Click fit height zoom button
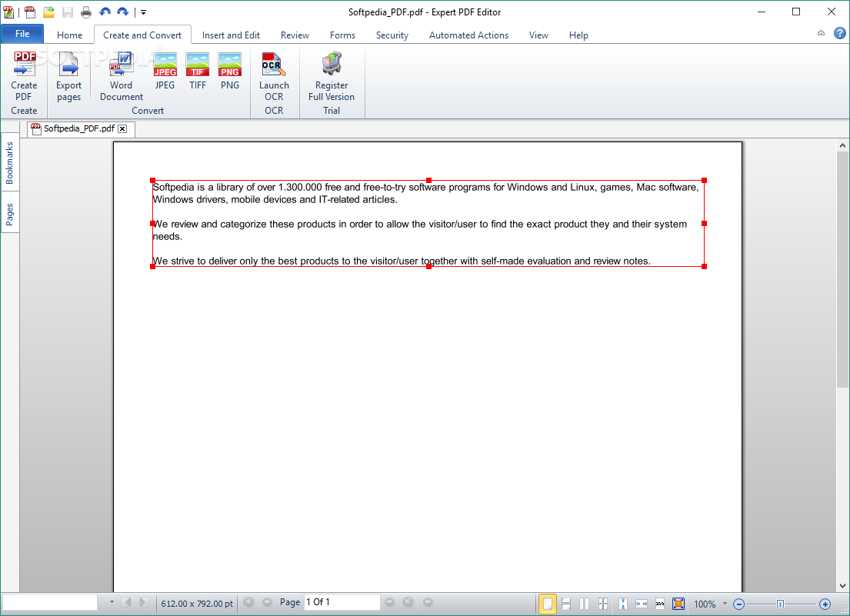The width and height of the screenshot is (850, 616). pos(623,604)
